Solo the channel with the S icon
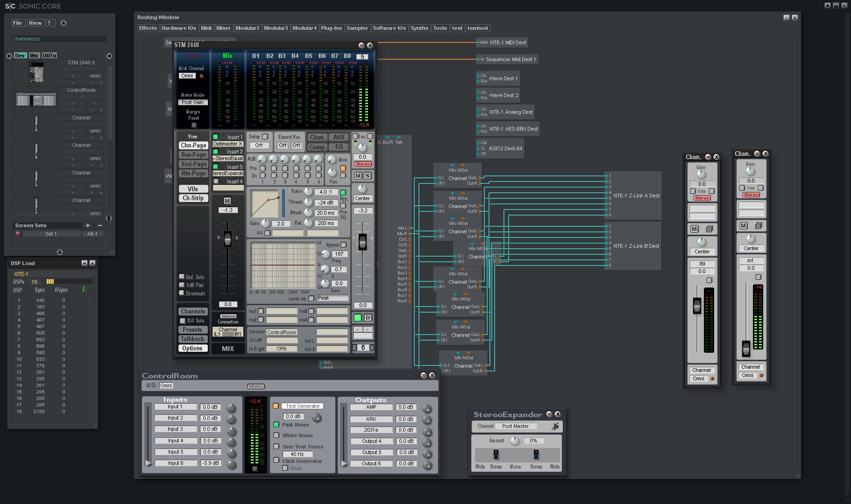 click(368, 175)
